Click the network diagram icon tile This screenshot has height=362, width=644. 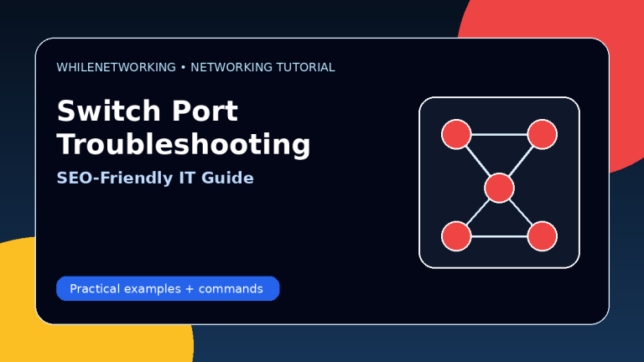[499, 183]
